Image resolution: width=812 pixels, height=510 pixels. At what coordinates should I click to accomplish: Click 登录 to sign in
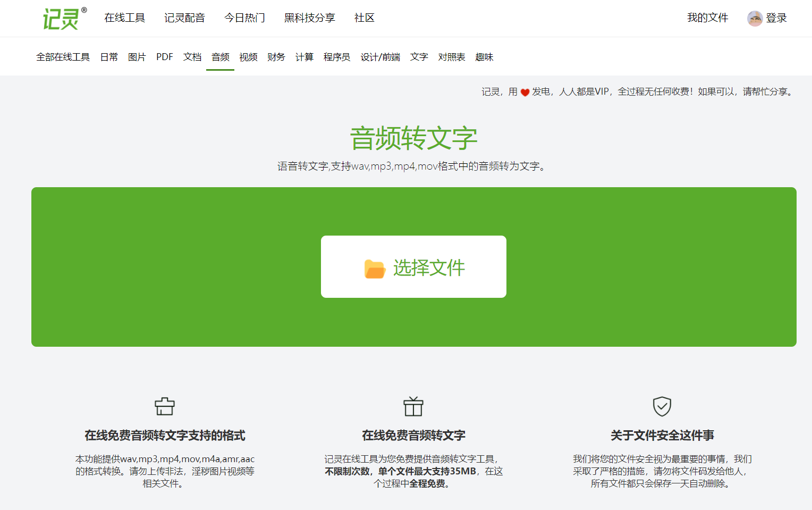click(776, 18)
